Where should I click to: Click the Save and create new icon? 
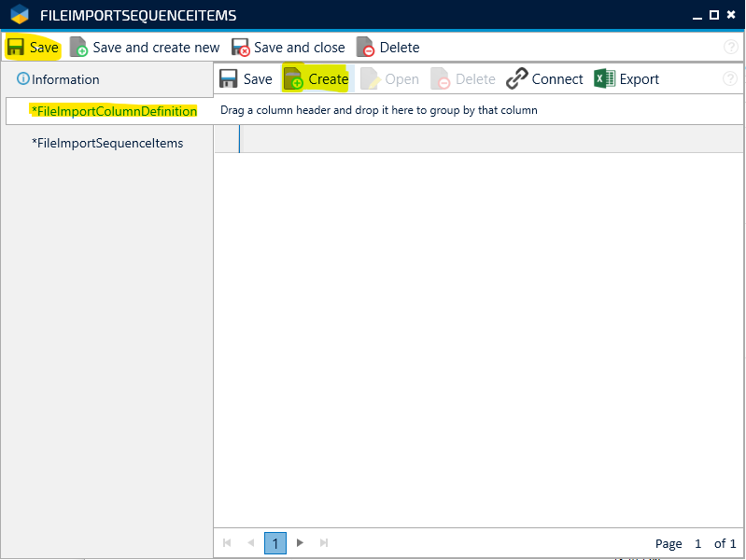click(x=79, y=48)
